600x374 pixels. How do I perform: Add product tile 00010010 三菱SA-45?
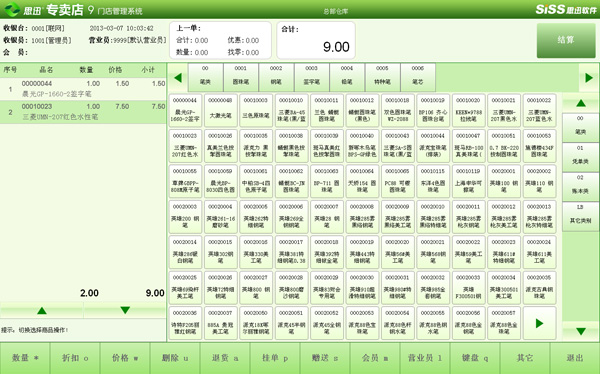(291, 110)
